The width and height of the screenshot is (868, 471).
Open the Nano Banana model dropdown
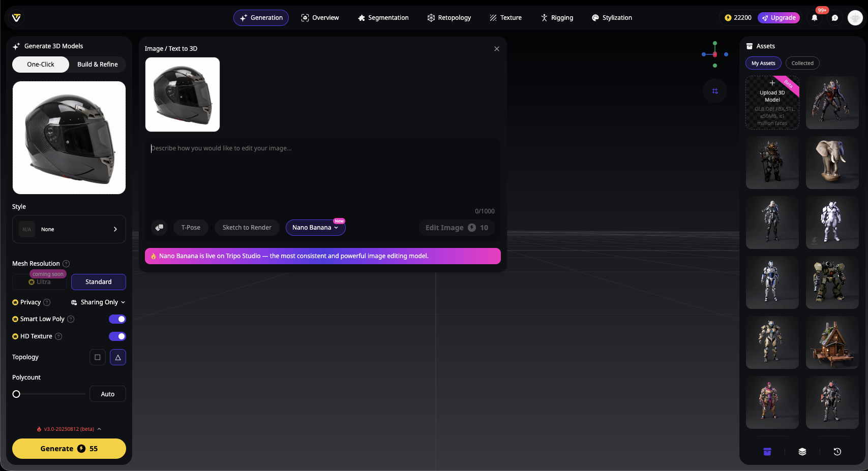coord(315,228)
